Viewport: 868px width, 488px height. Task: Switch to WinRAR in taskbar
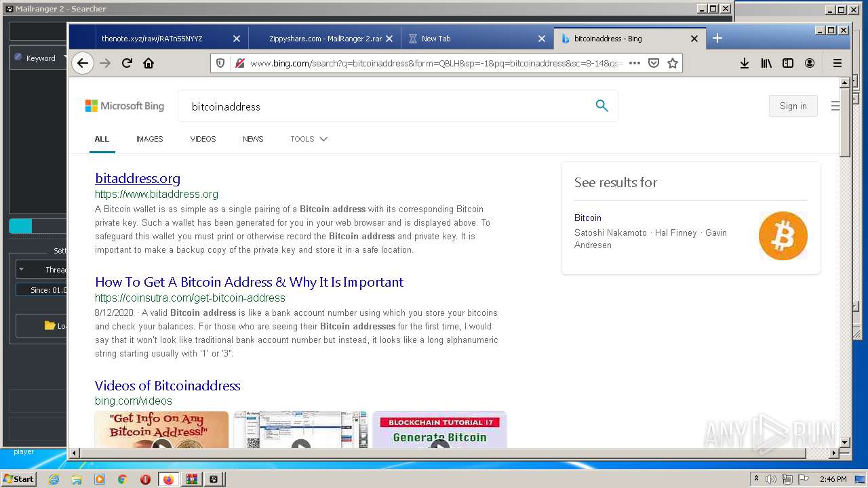[x=191, y=479]
